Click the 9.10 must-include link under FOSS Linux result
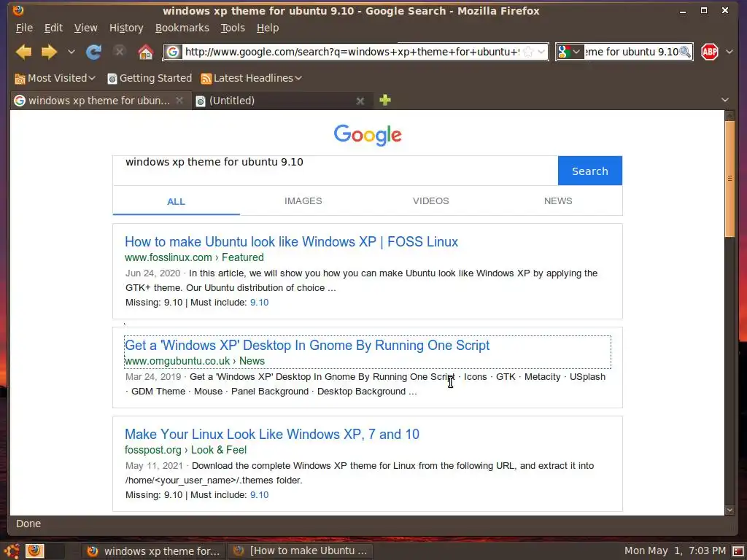This screenshot has width=747, height=560. pos(259,303)
